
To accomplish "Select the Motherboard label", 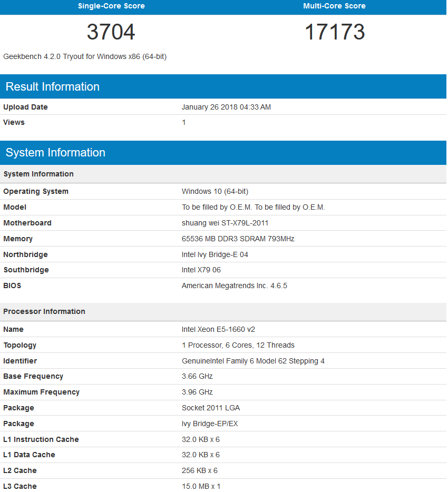I will 27,223.
